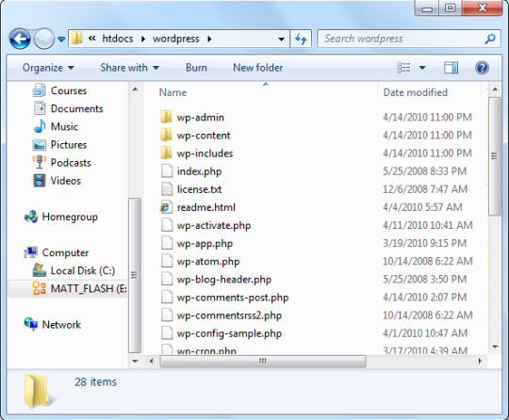Click the Pictures library icon
This screenshot has width=509, height=420.
(x=40, y=145)
